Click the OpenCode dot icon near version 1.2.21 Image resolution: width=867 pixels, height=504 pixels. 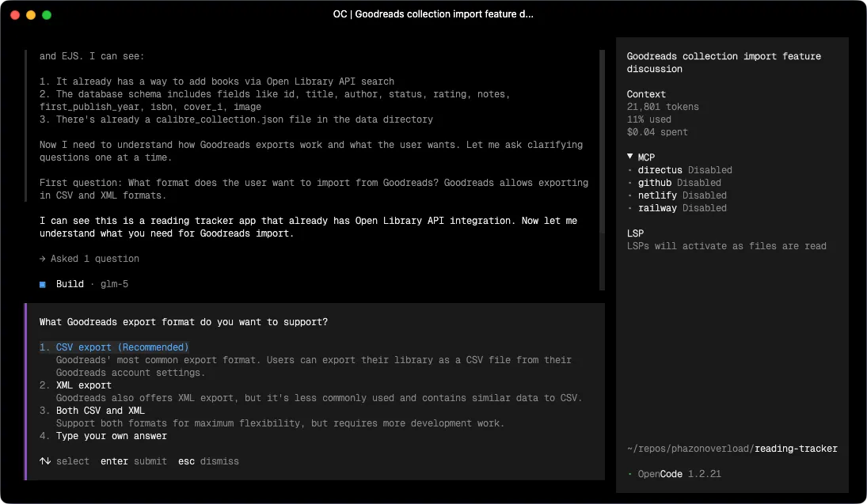click(629, 474)
